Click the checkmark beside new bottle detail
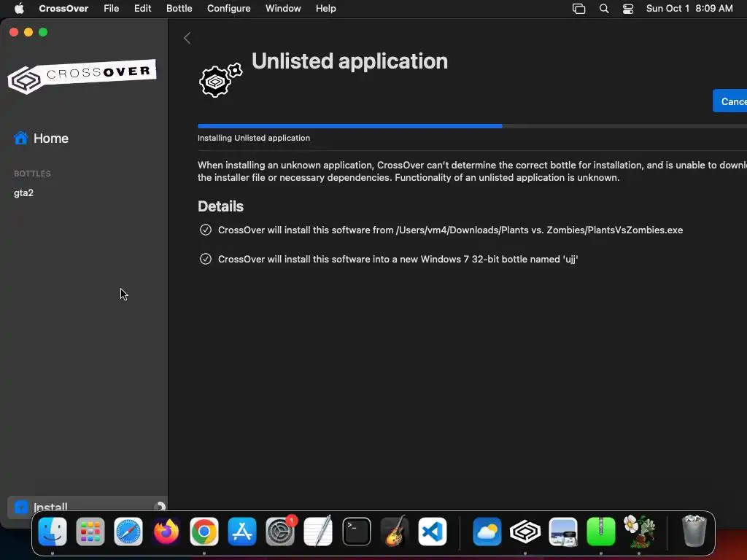Screen dimensions: 747x560 [205, 259]
